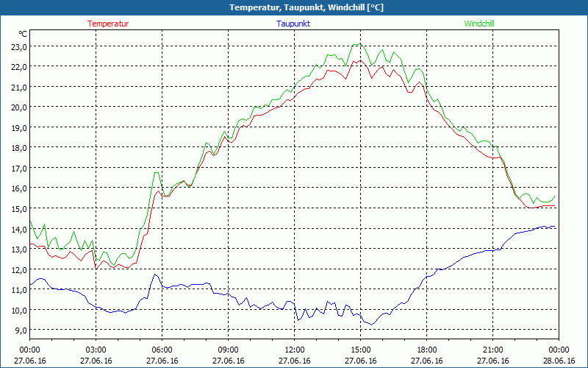Click the 06:00 time axis label
The image size is (588, 368).
tap(162, 350)
